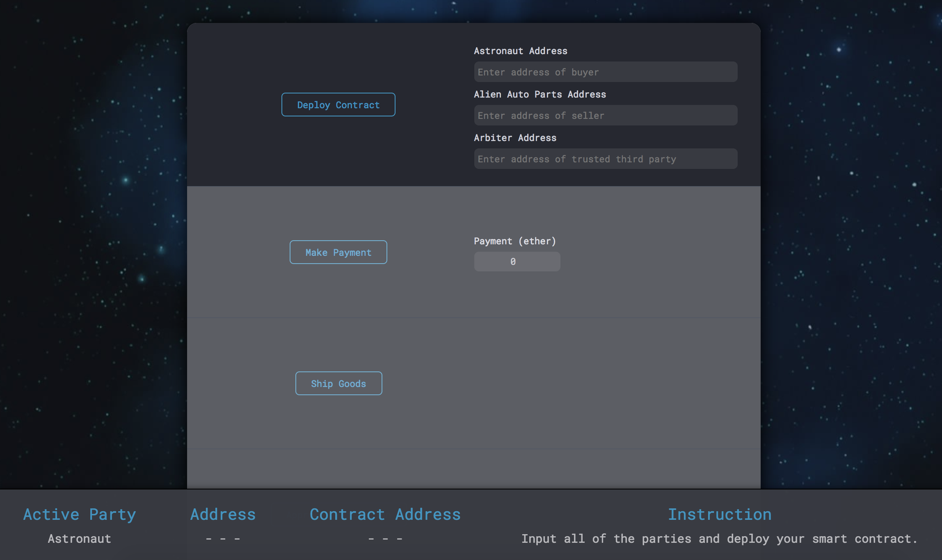The image size is (942, 560).
Task: Click the Deploy Contract button
Action: [x=338, y=105]
